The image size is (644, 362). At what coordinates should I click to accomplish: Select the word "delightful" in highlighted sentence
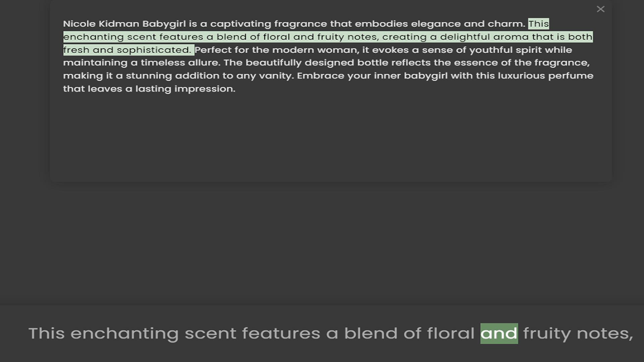(465, 37)
